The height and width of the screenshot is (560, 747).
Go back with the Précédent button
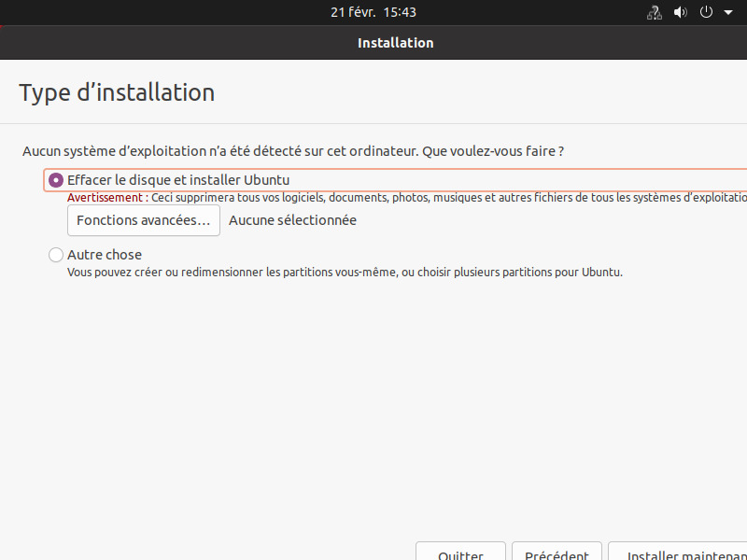point(557,551)
